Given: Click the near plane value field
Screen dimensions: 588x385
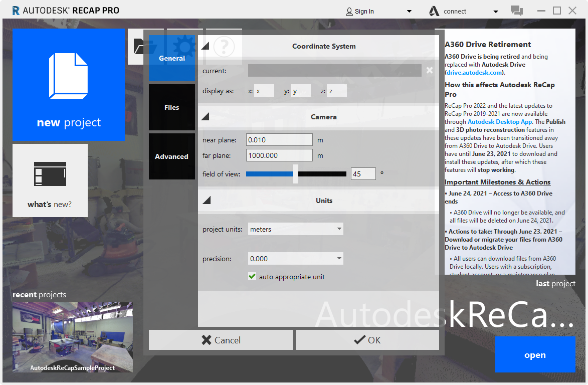Looking at the screenshot, I should point(279,140).
